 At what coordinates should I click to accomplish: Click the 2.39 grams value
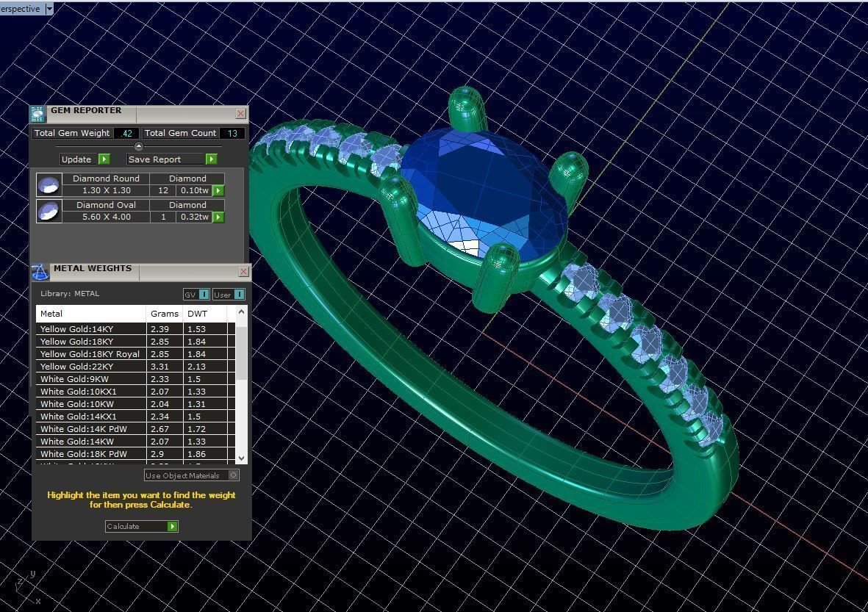click(x=159, y=328)
